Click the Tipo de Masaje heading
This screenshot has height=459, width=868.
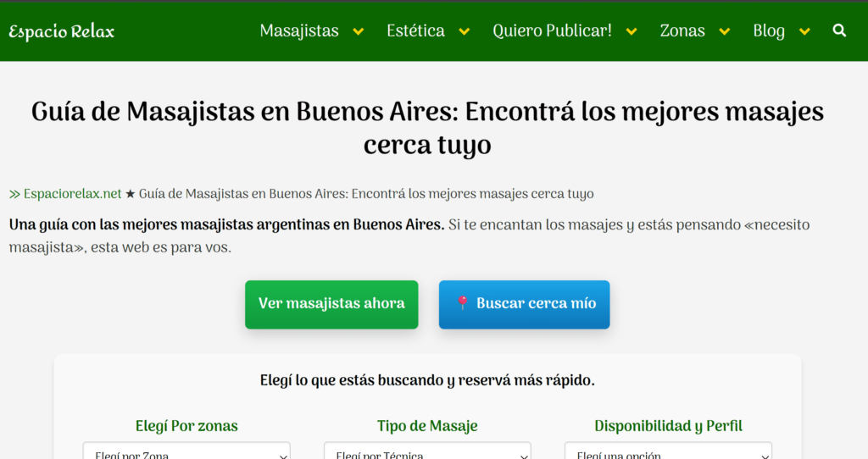427,426
